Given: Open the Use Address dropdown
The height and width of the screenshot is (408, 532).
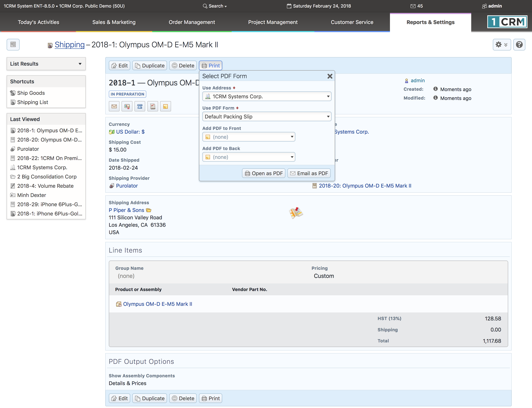Looking at the screenshot, I should (x=267, y=96).
